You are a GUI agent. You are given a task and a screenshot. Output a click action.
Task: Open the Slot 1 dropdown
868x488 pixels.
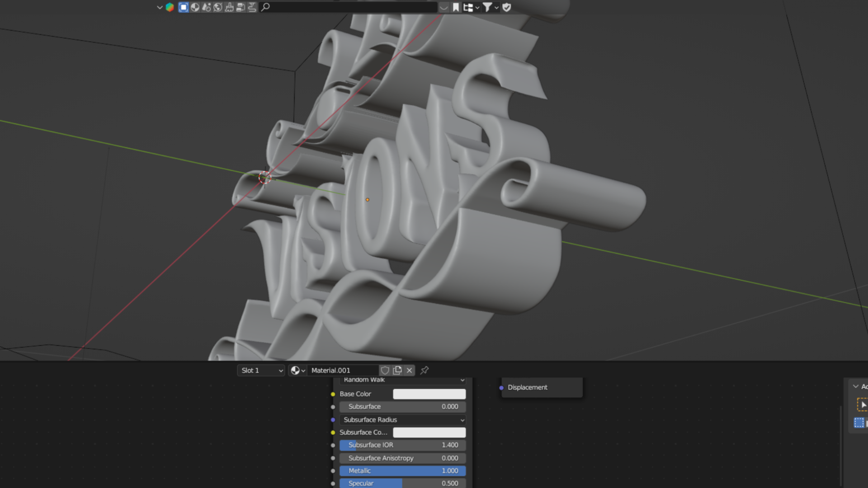(x=261, y=371)
